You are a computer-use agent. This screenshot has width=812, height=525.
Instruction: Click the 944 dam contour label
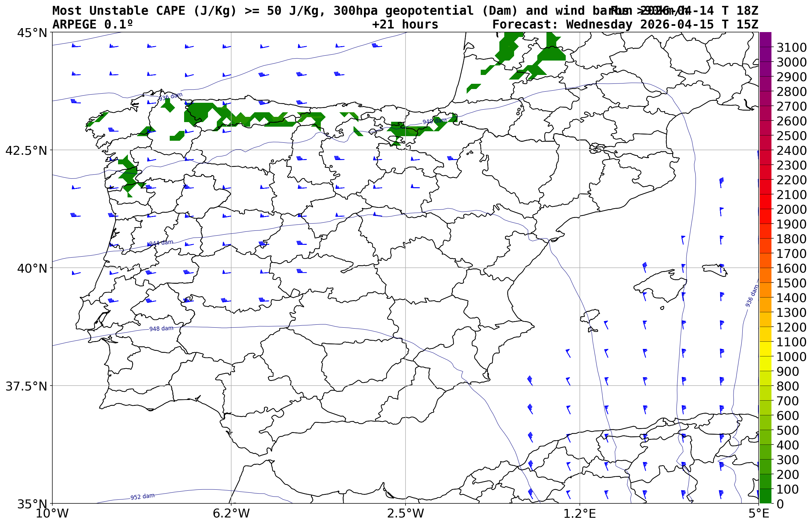pyautogui.click(x=161, y=243)
